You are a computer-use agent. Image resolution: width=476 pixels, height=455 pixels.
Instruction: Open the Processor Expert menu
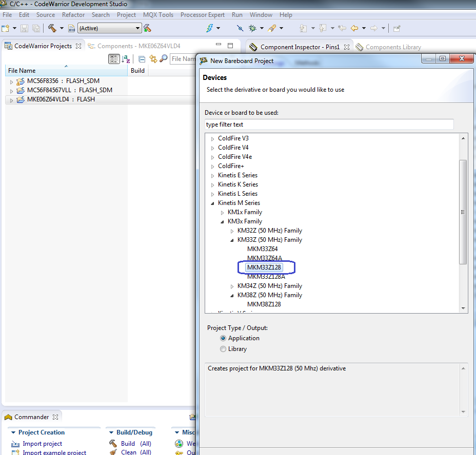[203, 15]
